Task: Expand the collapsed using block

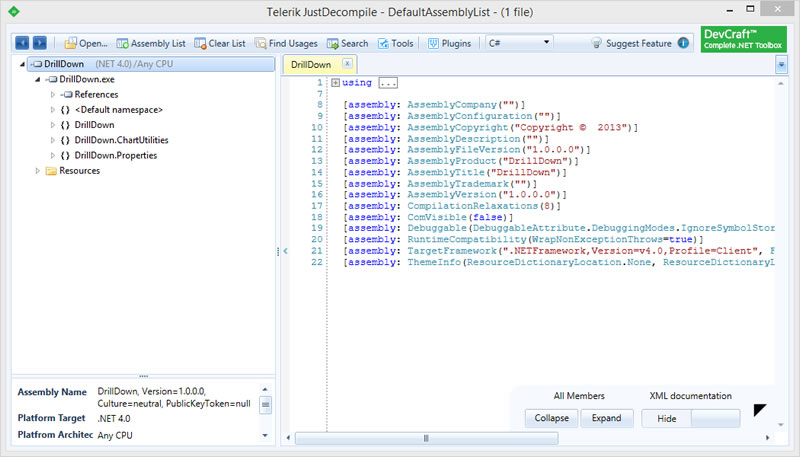Action: pyautogui.click(x=335, y=83)
